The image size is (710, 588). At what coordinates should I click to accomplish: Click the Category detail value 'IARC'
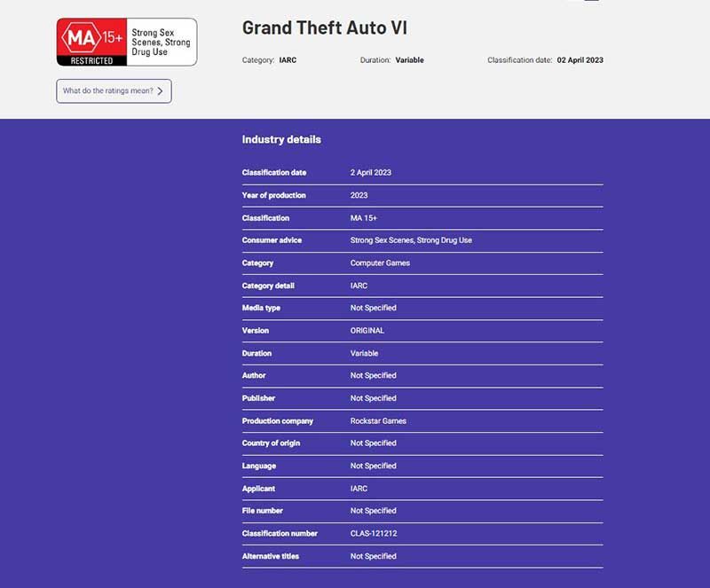[x=359, y=286]
